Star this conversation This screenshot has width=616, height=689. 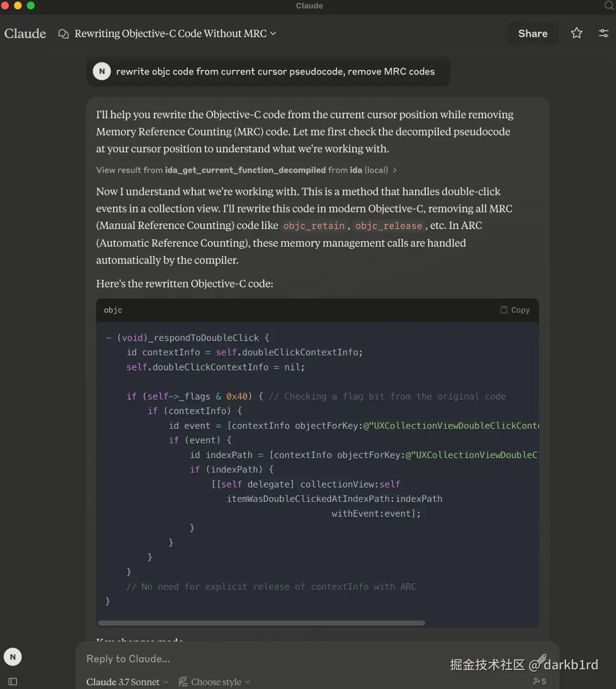point(577,33)
